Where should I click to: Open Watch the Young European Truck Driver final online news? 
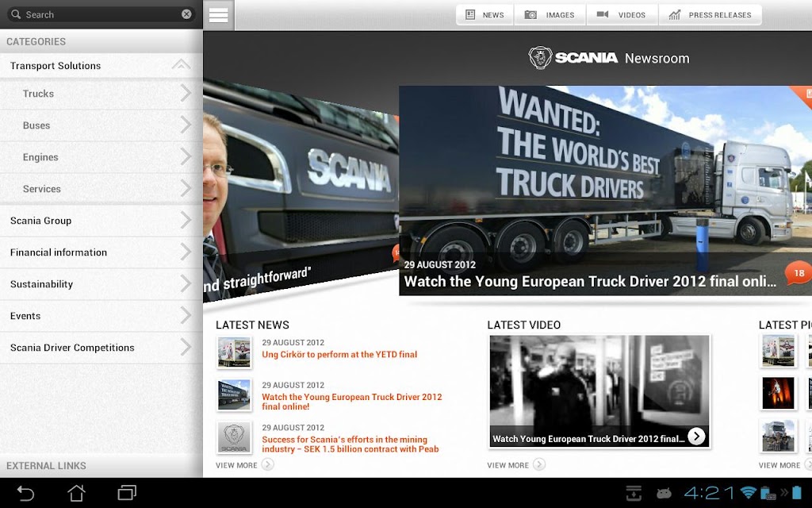tap(351, 402)
